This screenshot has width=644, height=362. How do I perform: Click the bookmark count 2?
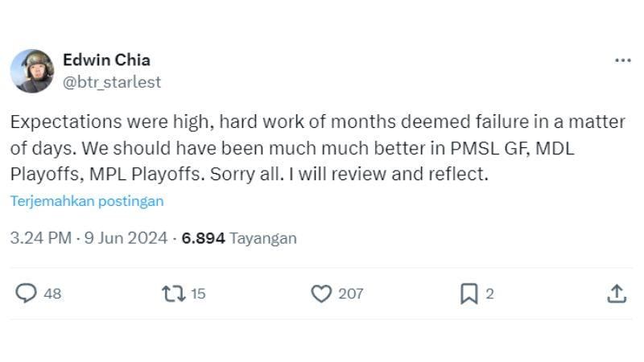pos(490,294)
